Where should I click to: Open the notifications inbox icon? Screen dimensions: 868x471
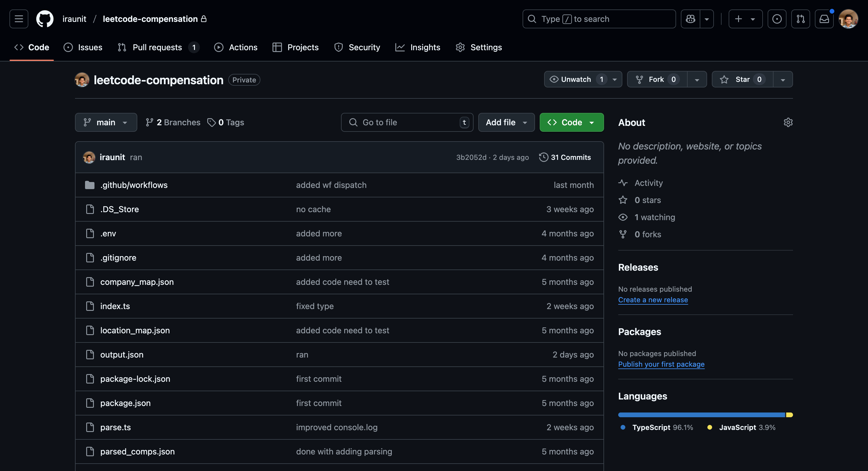(x=824, y=19)
